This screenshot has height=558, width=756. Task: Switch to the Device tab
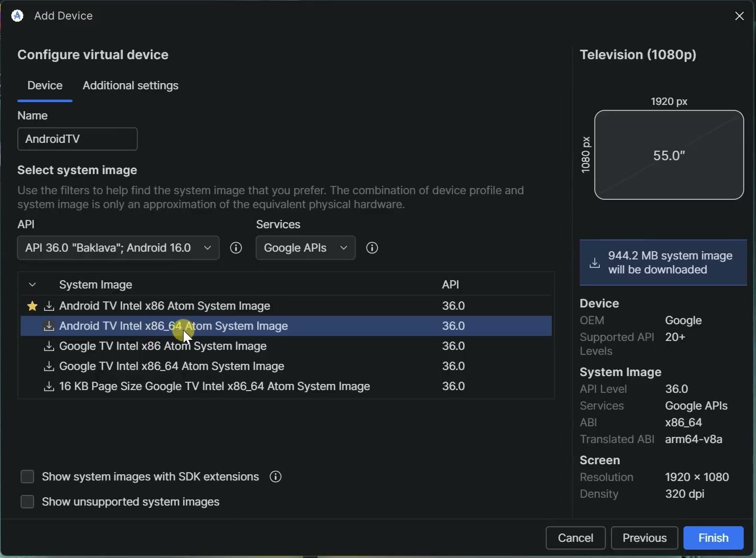(45, 86)
